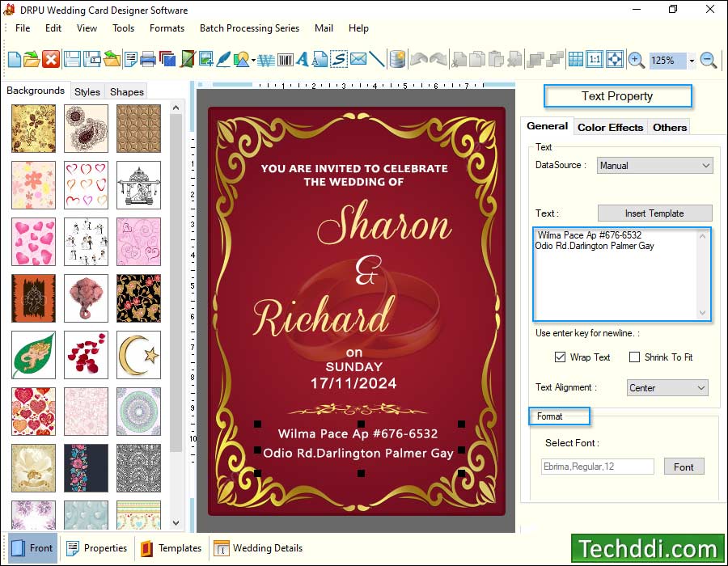Viewport: 728px width, 566px height.
Task: Select the 17/11/2024 date on card
Action: pos(353,383)
